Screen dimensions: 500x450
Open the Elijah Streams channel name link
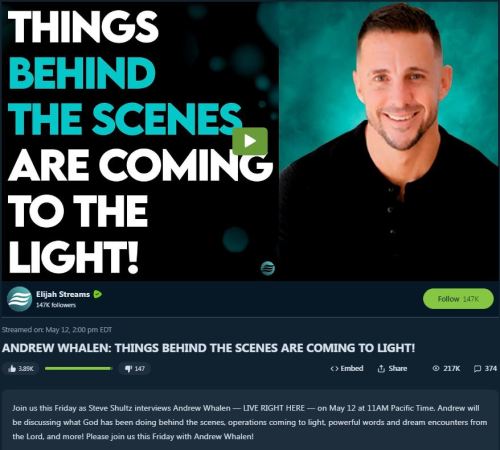coord(63,294)
